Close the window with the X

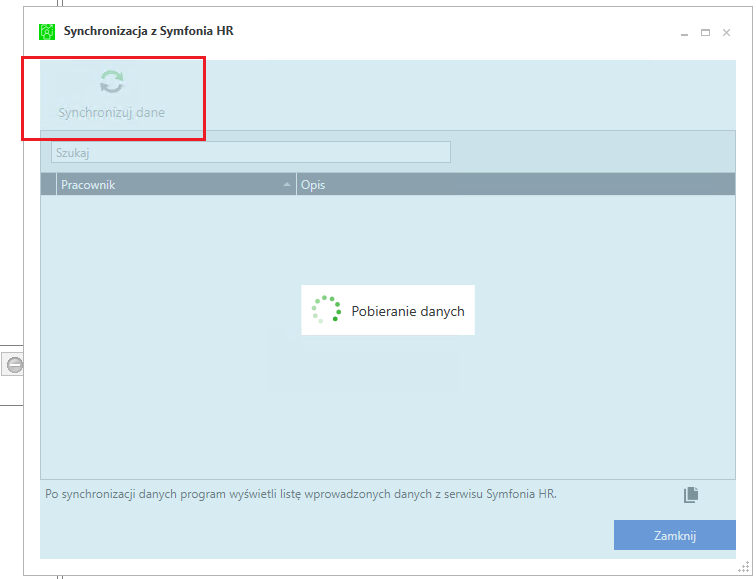(x=726, y=33)
